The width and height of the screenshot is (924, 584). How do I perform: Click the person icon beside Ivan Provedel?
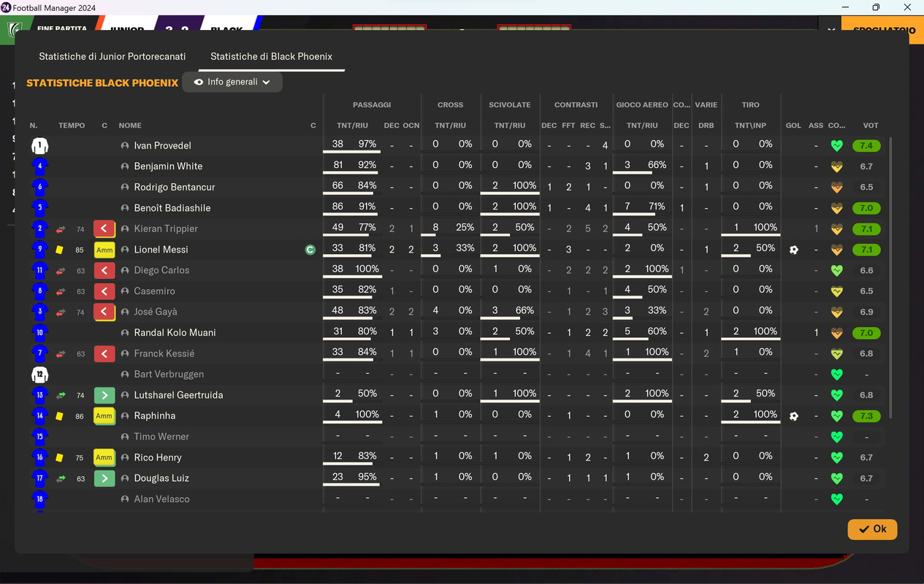125,146
